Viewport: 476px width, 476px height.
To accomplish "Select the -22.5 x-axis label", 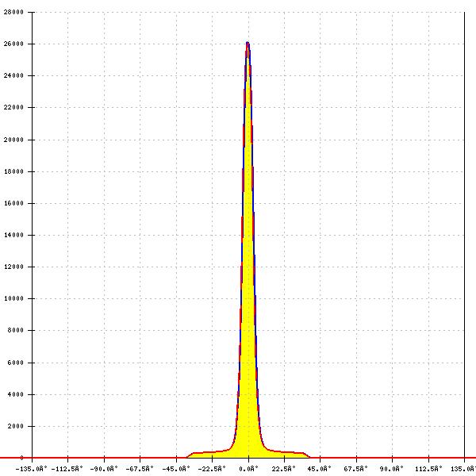I will click(x=212, y=469).
